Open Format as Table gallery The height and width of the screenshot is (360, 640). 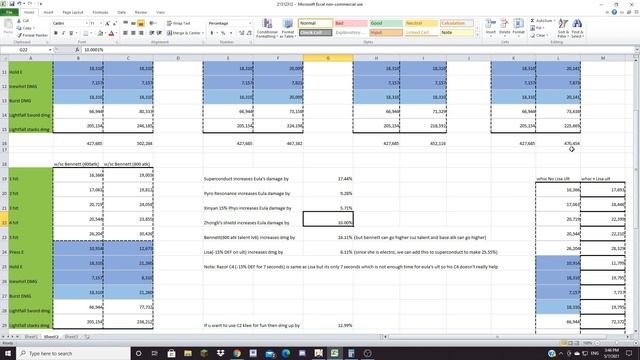(x=288, y=28)
